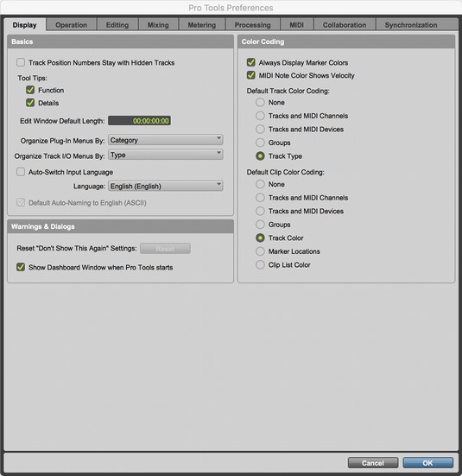The image size is (462, 476).
Task: Select the Metering tab
Action: pos(202,24)
